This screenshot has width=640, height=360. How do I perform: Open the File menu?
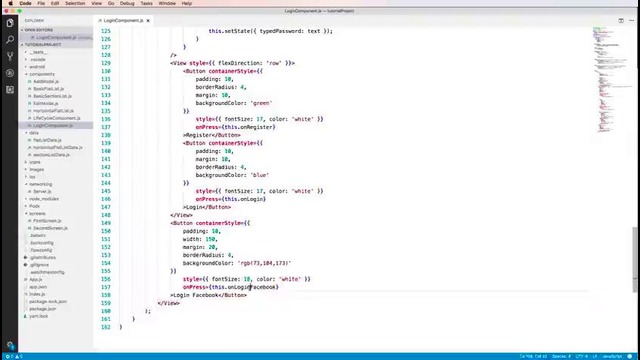point(41,3)
